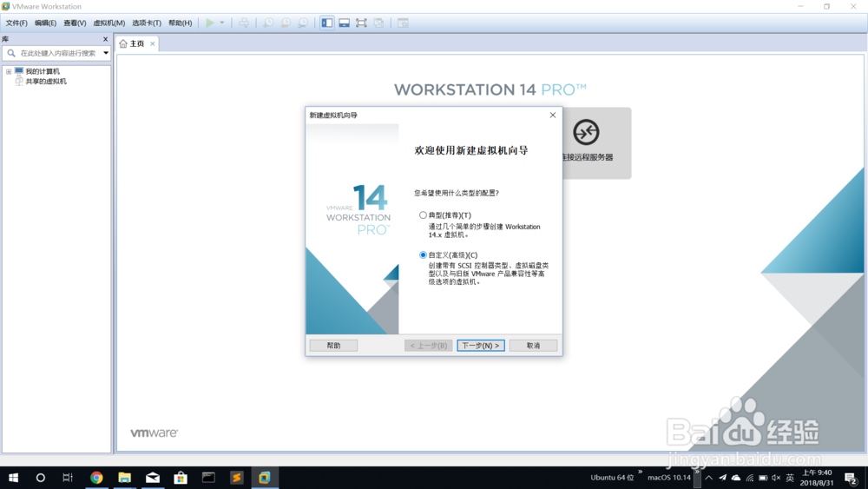
Task: Open the 帮助(H) menu
Action: coord(180,23)
